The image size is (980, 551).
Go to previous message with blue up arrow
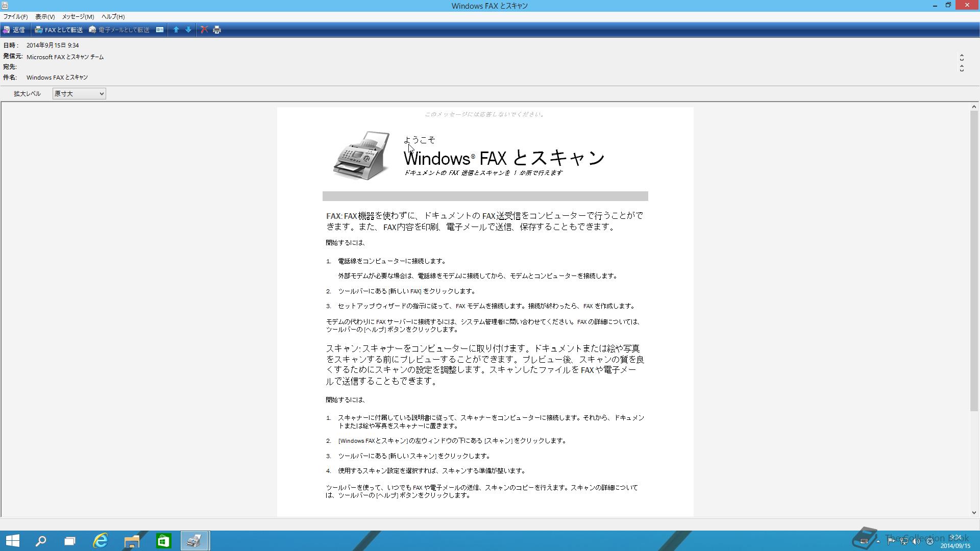pos(176,30)
